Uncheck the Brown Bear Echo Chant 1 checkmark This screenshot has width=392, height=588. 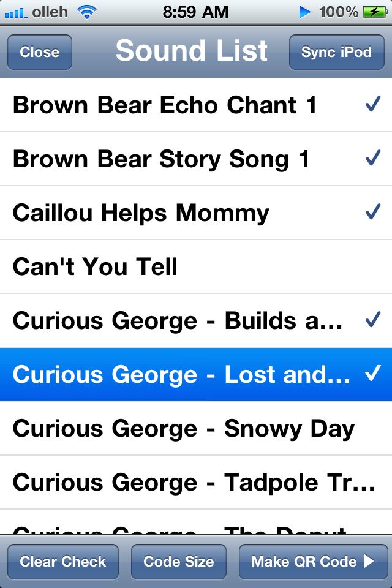[x=373, y=104]
